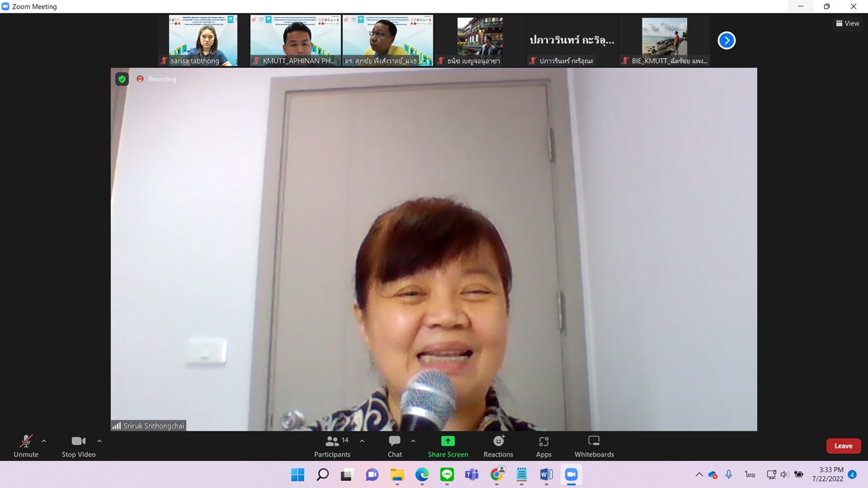Show next page of participant thumbnails
This screenshot has height=488, width=868.
point(727,41)
